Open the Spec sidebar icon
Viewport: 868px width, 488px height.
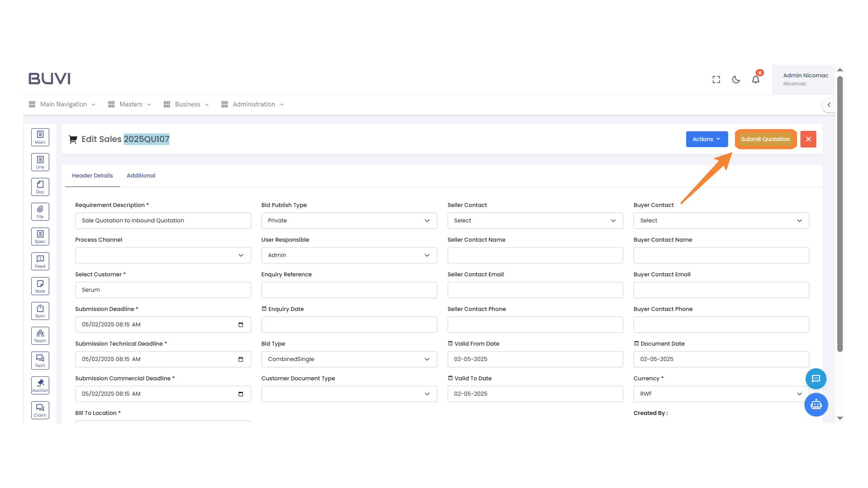40,236
